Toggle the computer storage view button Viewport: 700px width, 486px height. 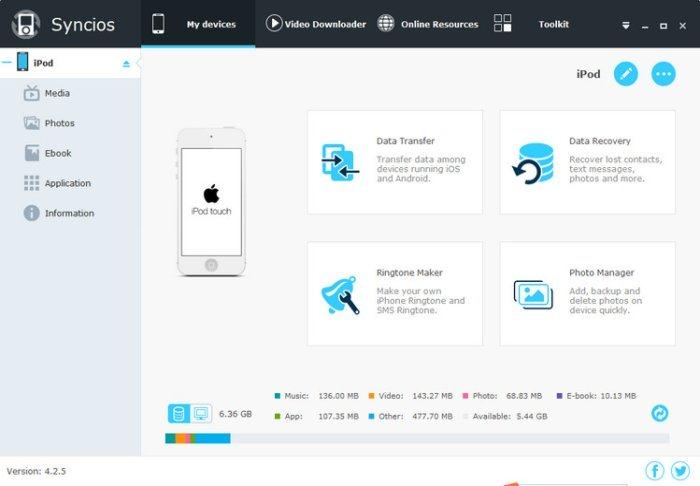[200, 413]
